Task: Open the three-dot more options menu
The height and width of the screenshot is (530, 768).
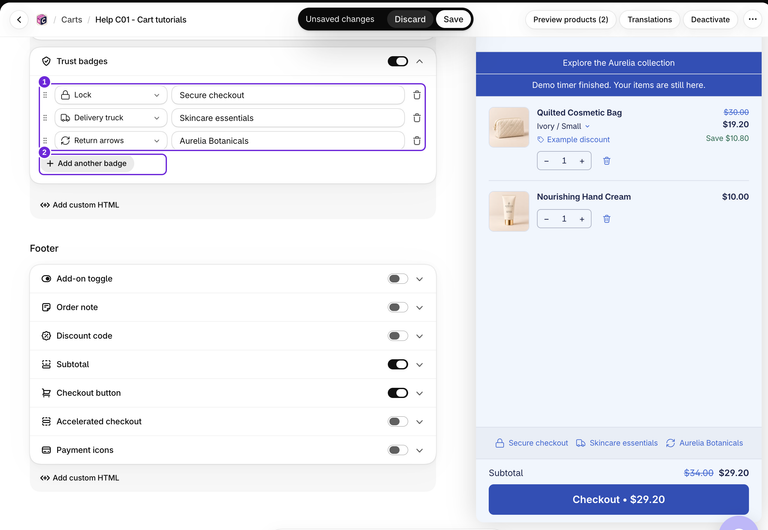Action: [x=753, y=20]
